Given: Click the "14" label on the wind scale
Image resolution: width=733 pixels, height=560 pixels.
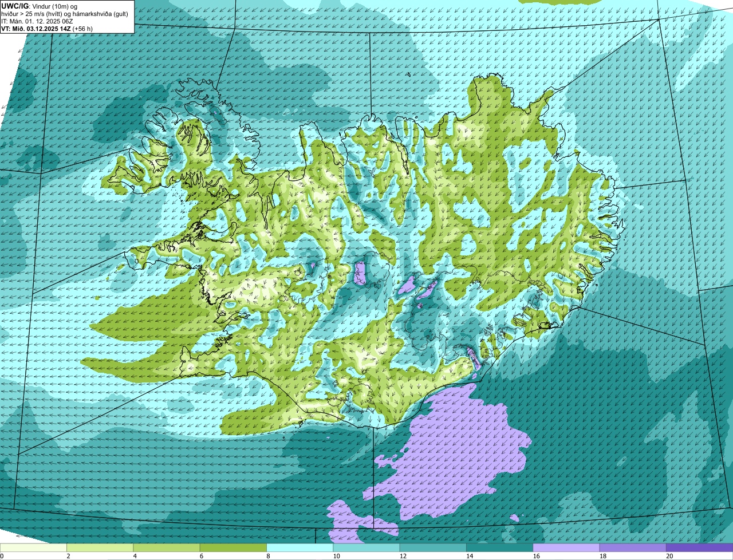Looking at the screenshot, I should point(470,556).
